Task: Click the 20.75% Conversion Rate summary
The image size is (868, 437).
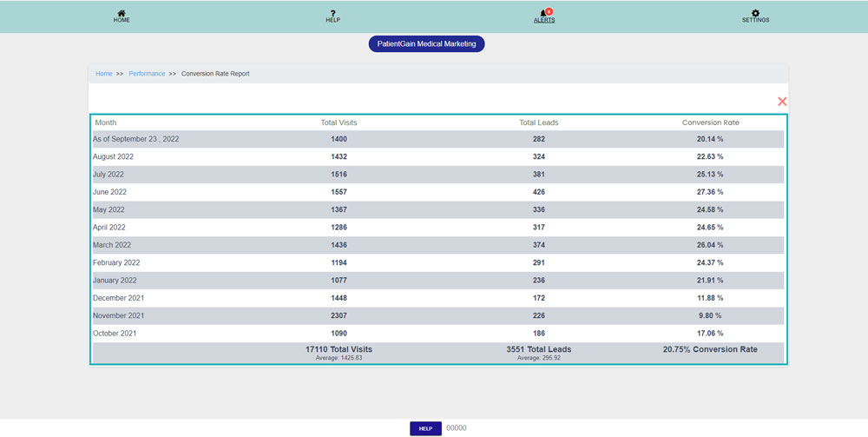Action: (710, 349)
